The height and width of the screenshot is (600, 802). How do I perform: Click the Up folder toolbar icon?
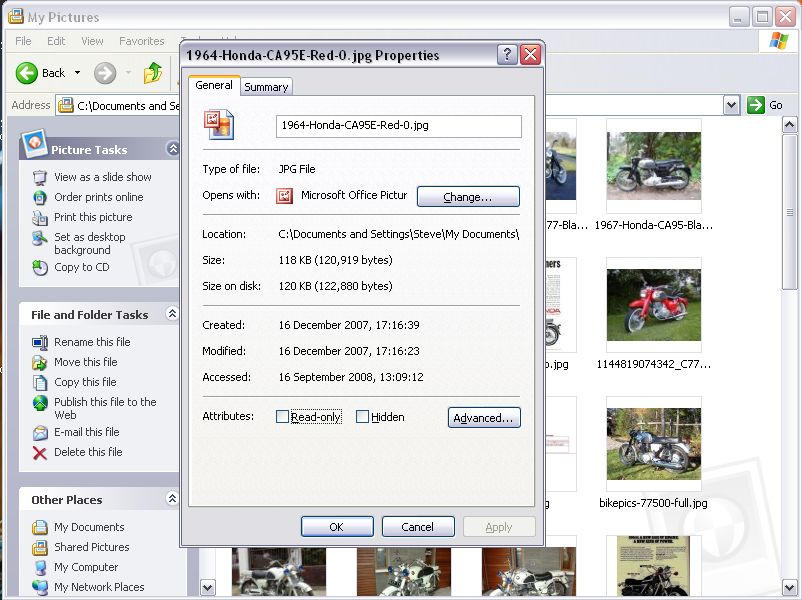tap(152, 73)
